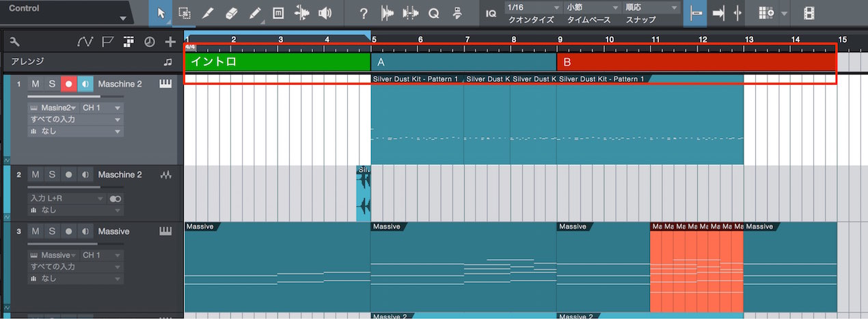
Task: Open the Macro toolbar icon
Action: point(457,13)
